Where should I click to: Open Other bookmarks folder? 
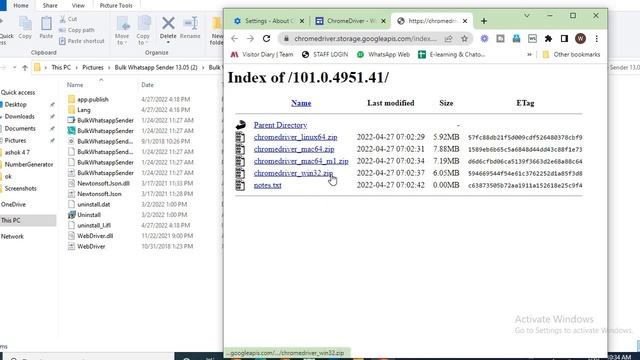(x=571, y=54)
